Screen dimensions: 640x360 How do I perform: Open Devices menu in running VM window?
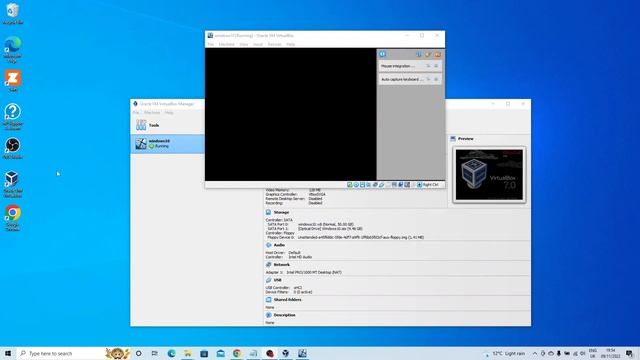[x=274, y=44]
